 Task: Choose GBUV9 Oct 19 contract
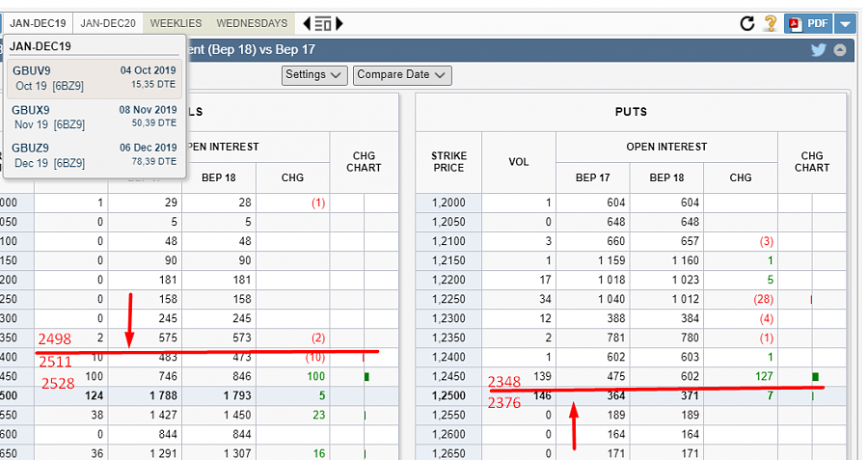(x=95, y=78)
